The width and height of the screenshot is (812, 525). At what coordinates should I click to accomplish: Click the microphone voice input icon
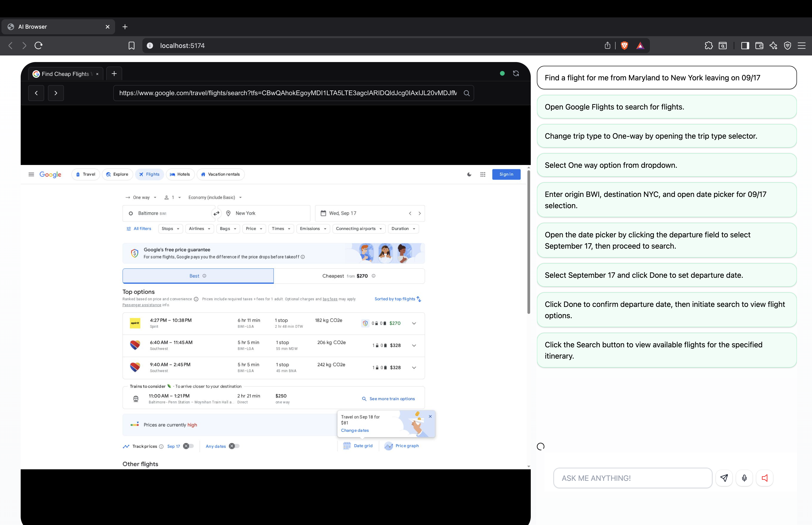tap(744, 478)
